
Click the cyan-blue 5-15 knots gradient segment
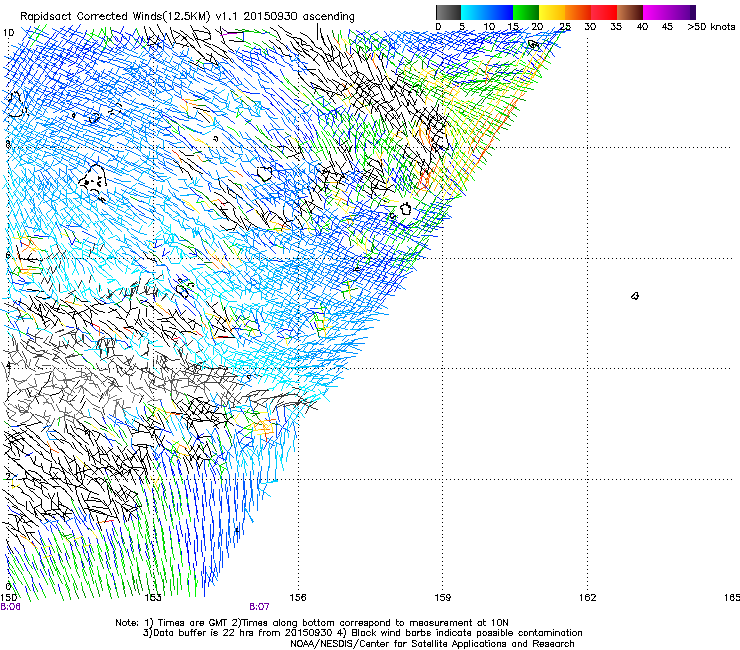coord(487,12)
